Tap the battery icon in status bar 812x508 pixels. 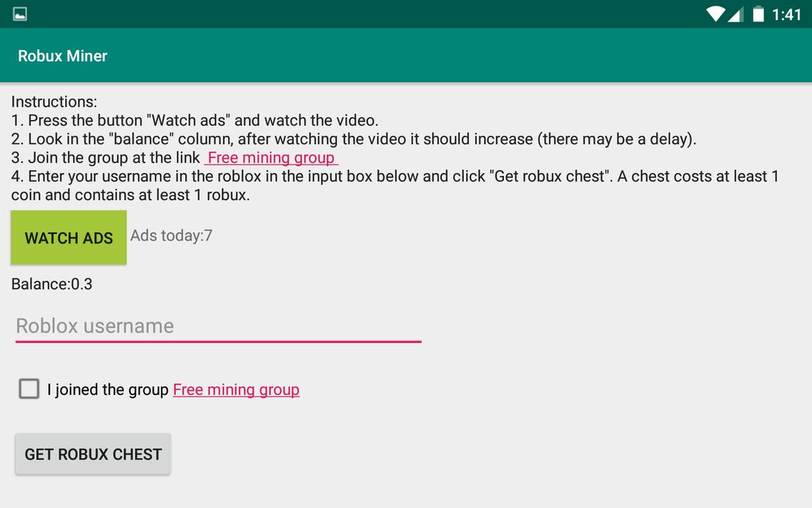pos(758,14)
